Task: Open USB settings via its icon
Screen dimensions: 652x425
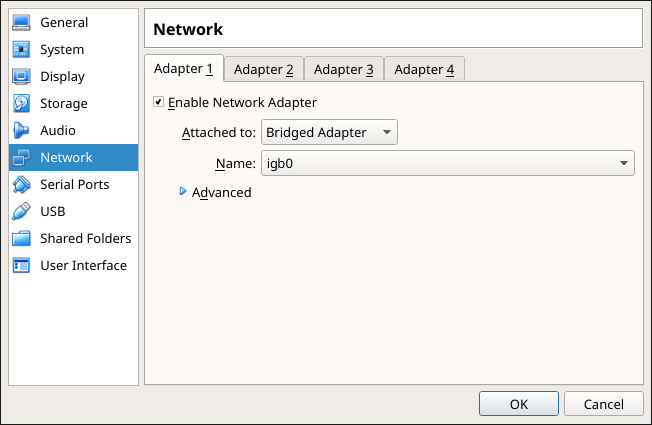Action: 22,212
